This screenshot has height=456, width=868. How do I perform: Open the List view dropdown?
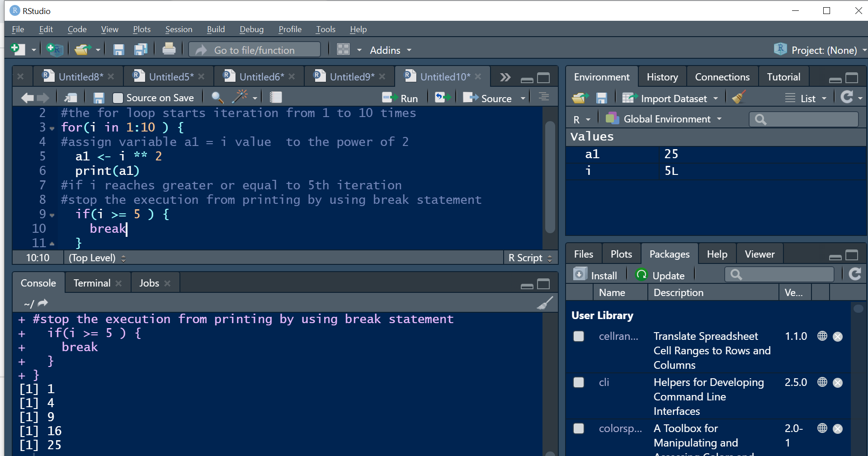click(x=806, y=98)
